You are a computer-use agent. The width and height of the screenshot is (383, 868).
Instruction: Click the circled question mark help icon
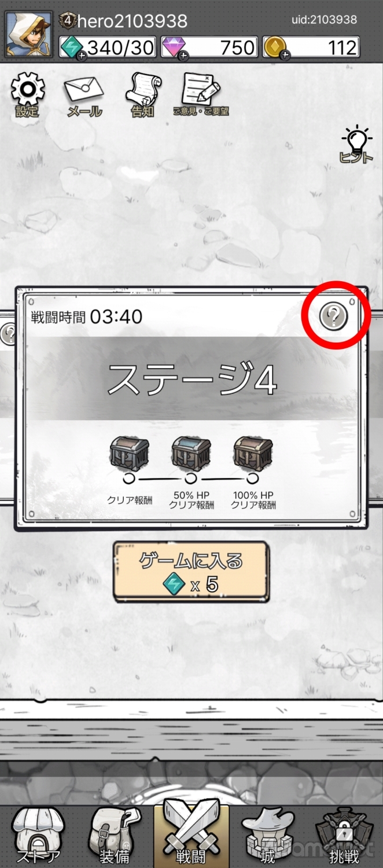click(x=334, y=317)
